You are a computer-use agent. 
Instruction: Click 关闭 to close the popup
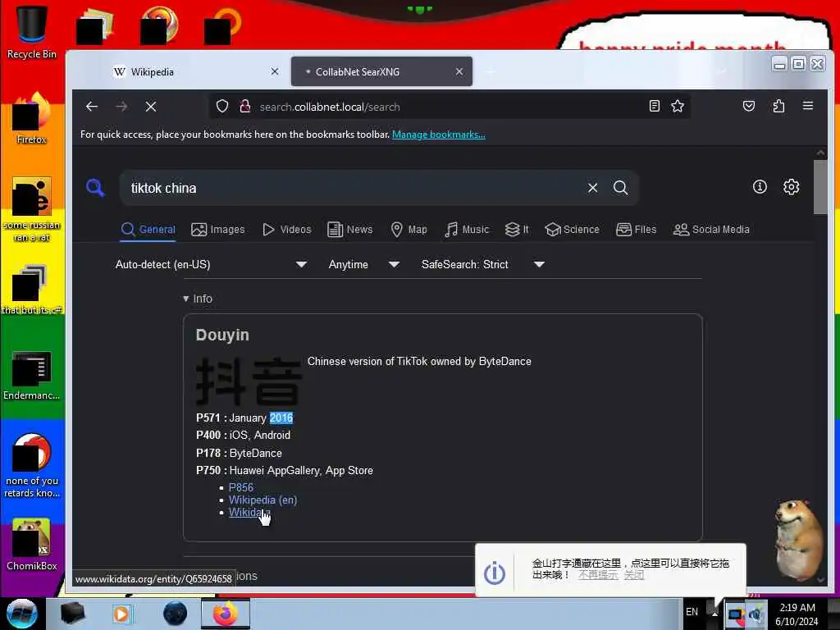coord(634,575)
